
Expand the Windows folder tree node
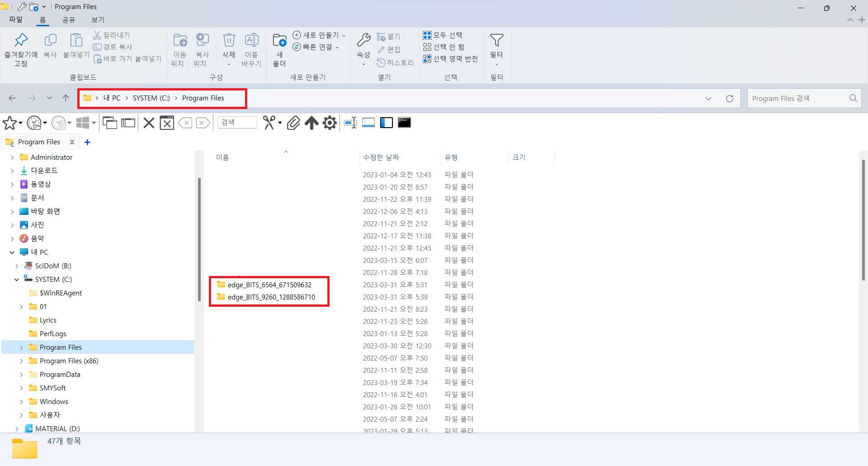click(x=21, y=402)
